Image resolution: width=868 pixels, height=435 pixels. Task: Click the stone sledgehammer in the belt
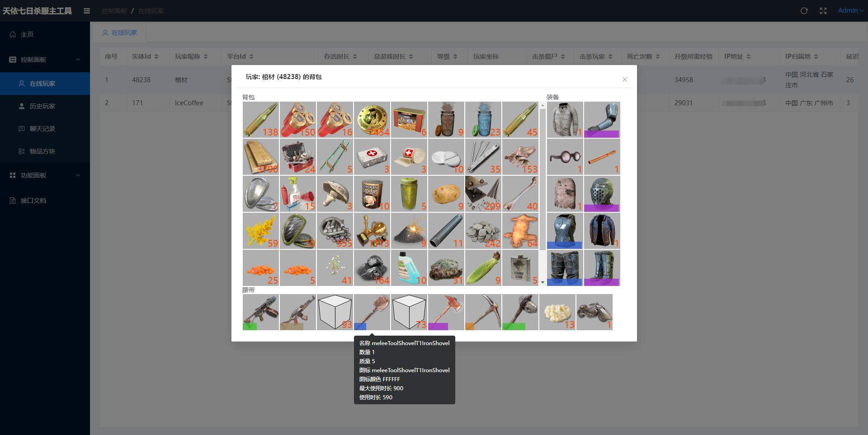[x=520, y=312]
